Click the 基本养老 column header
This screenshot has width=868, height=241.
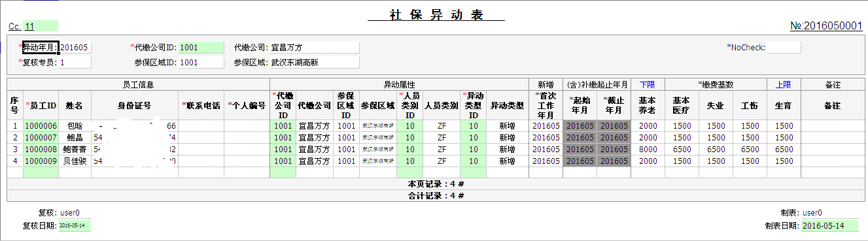[x=648, y=105]
